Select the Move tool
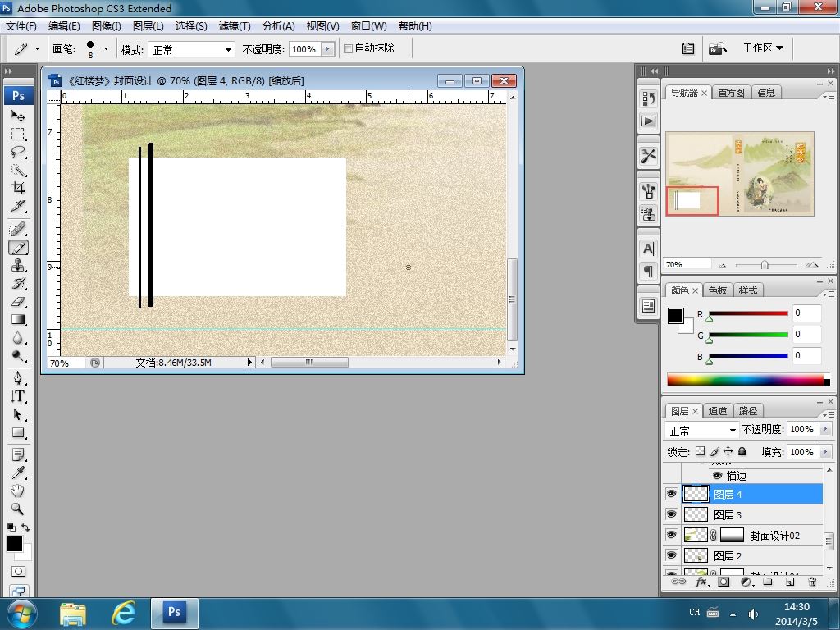The image size is (840, 630). pyautogui.click(x=18, y=115)
